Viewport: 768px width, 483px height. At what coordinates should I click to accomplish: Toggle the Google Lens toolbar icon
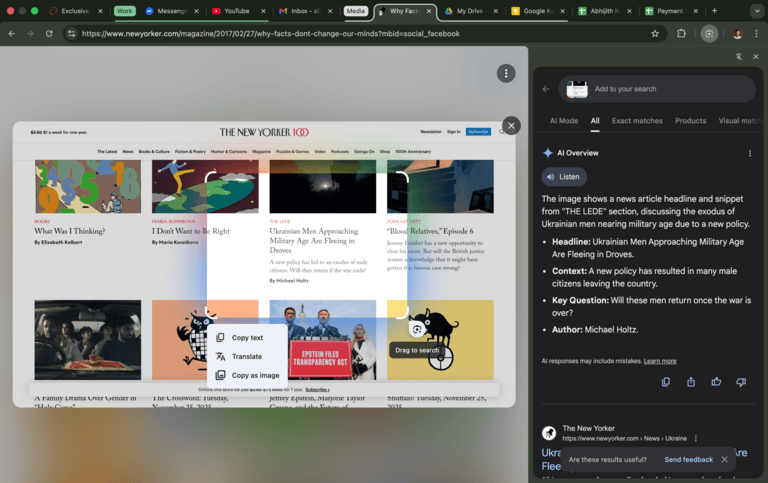[x=709, y=34]
